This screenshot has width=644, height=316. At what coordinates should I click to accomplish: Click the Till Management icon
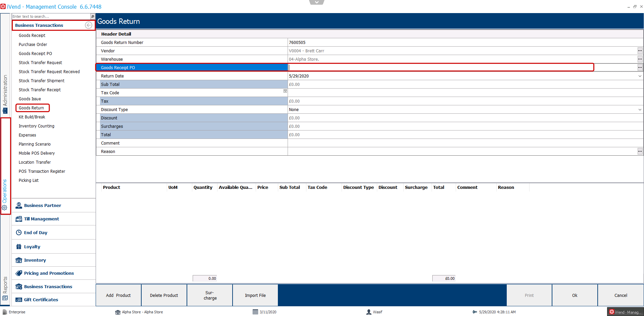19,219
